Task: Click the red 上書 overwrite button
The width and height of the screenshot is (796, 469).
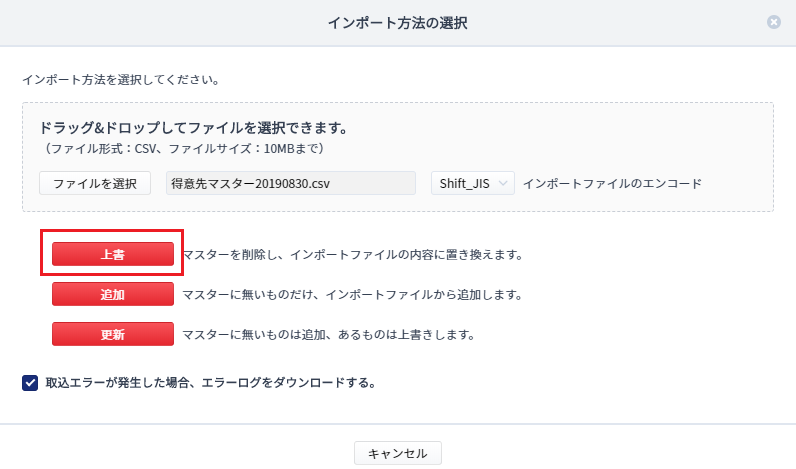Action: (113, 254)
